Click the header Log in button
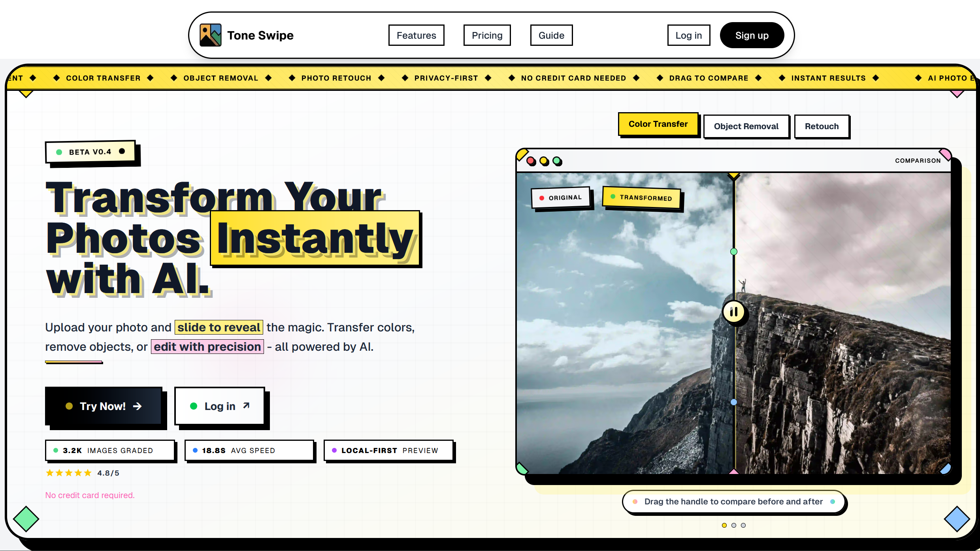Image resolution: width=980 pixels, height=551 pixels. [689, 35]
